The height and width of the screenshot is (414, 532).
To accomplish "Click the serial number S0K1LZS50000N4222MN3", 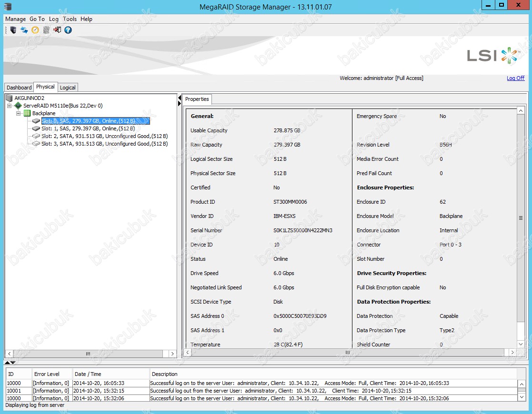I will click(302, 230).
